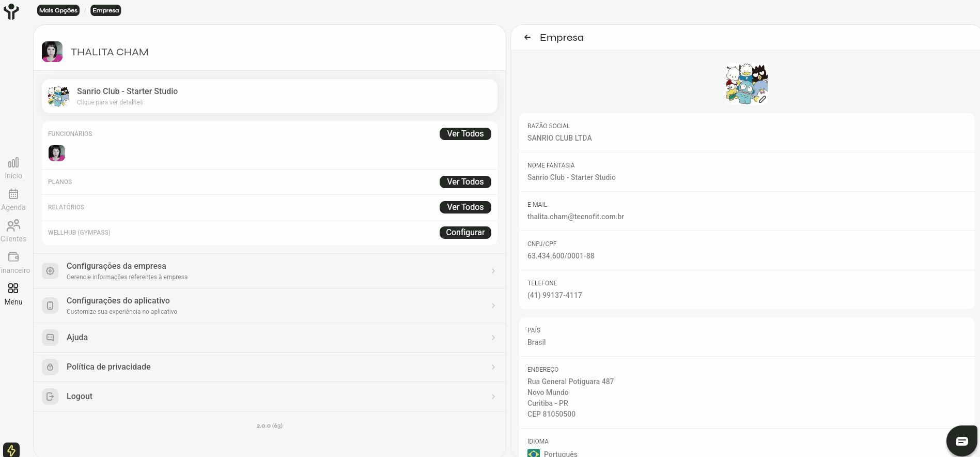Viewport: 980px width, 457px height.
Task: Click e-mail thalita.cham@tecnofit.com.br
Action: [x=575, y=217]
